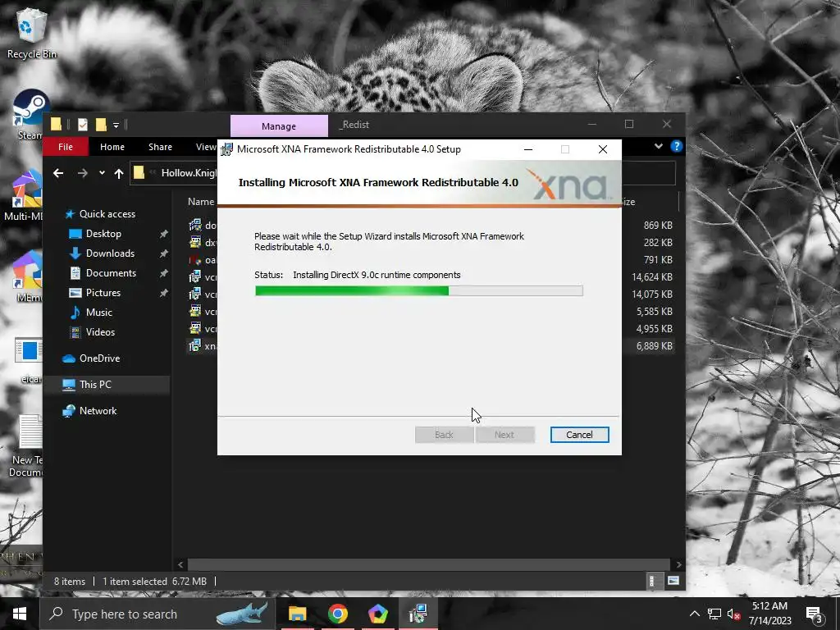Click the taskbar search box
Screen dimensions: 840x630
pyautogui.click(x=158, y=614)
